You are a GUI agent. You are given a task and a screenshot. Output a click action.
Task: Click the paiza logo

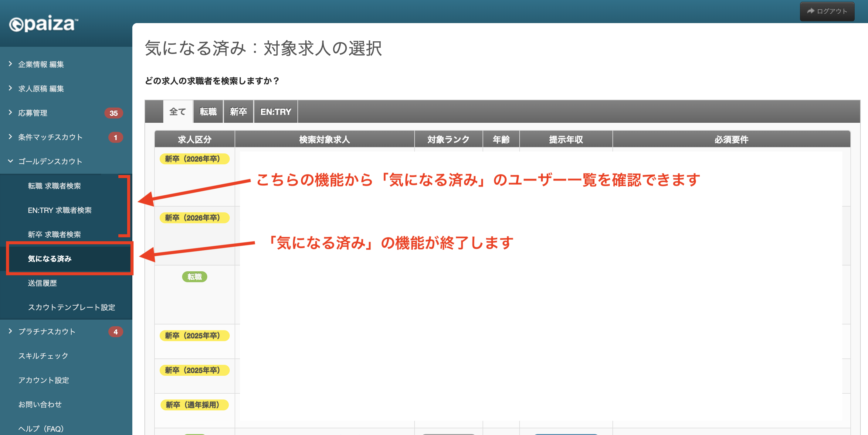(x=43, y=23)
